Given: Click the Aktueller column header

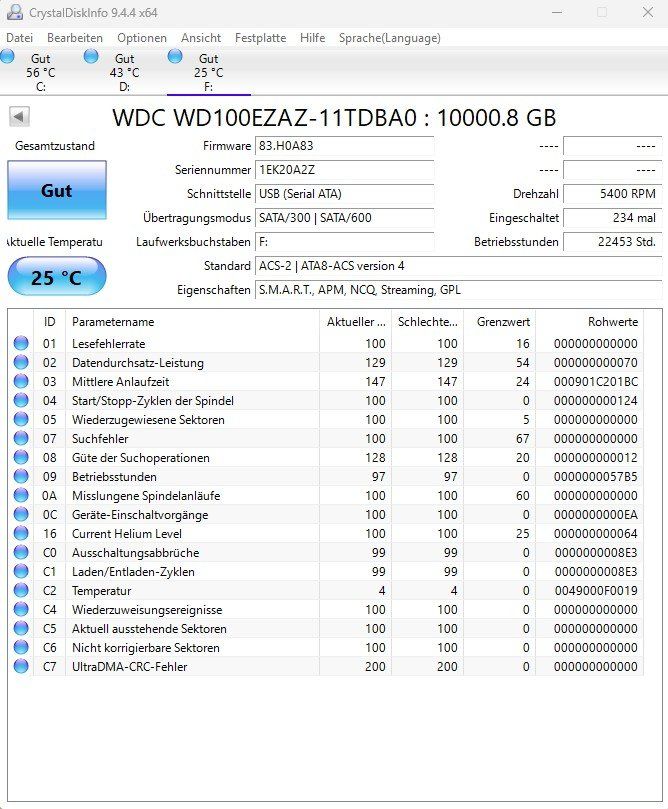Looking at the screenshot, I should pyautogui.click(x=355, y=322).
